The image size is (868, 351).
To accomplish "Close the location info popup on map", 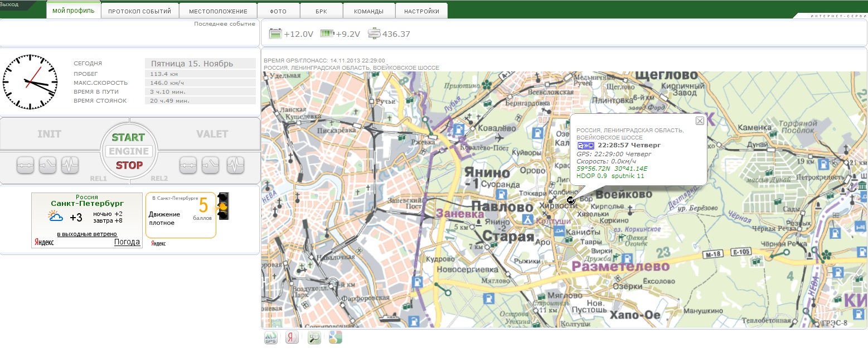I will point(700,121).
